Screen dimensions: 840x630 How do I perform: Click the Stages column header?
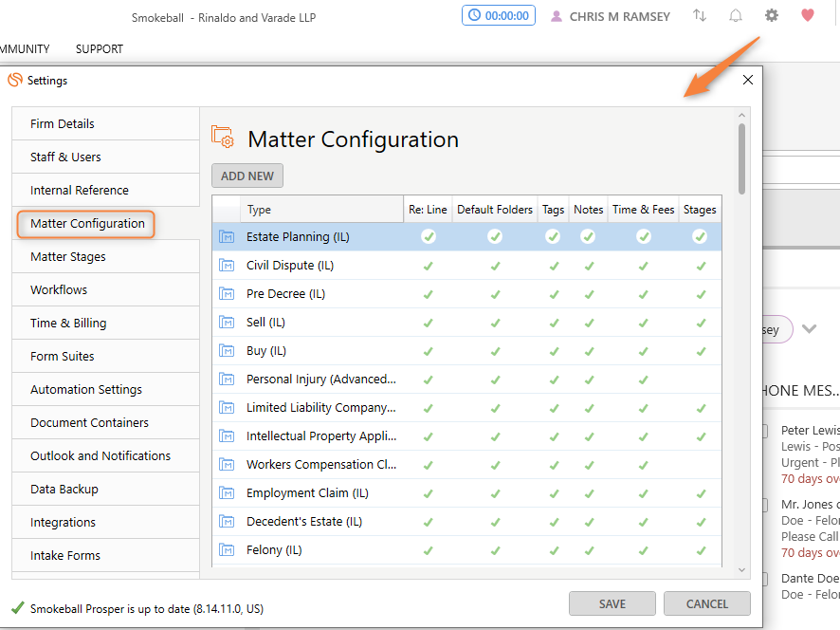(700, 209)
